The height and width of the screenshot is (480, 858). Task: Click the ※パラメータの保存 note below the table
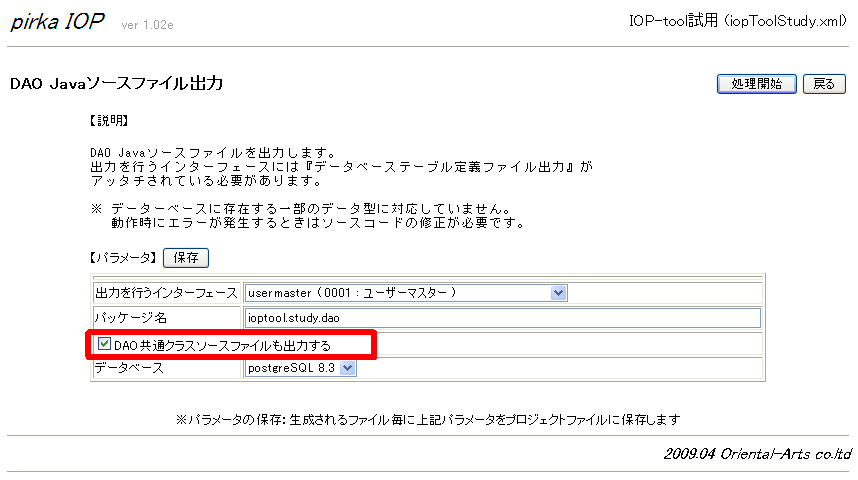428,418
